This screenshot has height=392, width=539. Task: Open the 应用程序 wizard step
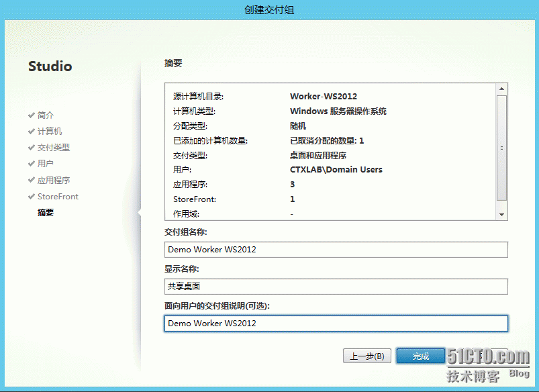(x=54, y=180)
